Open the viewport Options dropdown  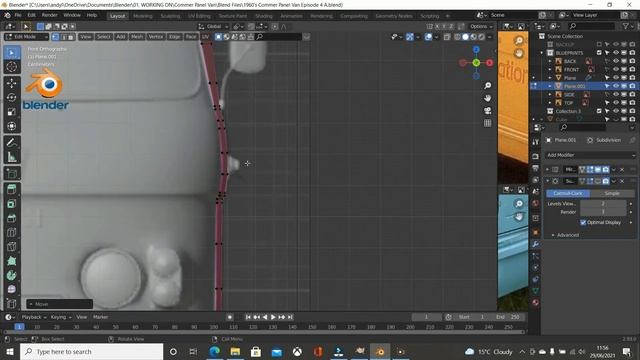pyautogui.click(x=481, y=27)
